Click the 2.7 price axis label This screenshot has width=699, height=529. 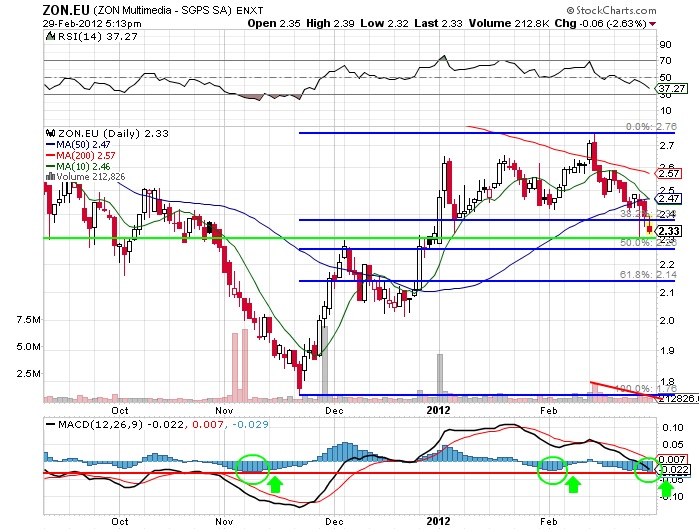click(x=667, y=145)
